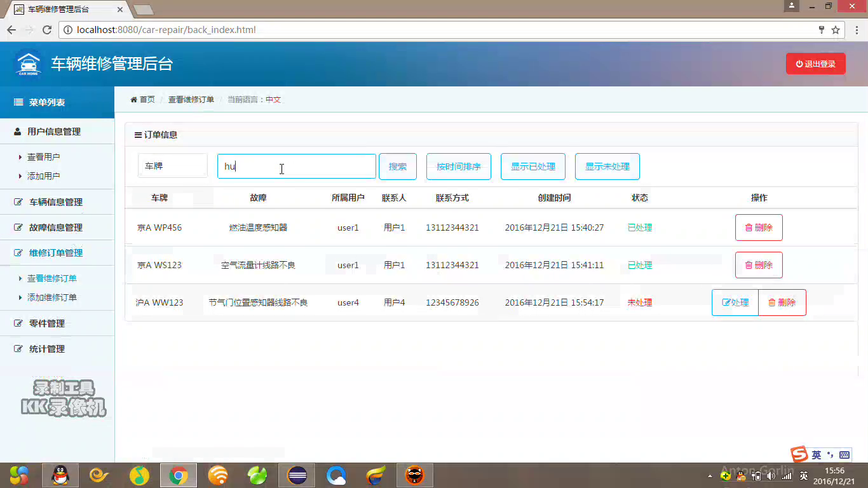Open Chrome in the taskbar
Viewport: 868px width, 488px height.
(x=179, y=475)
